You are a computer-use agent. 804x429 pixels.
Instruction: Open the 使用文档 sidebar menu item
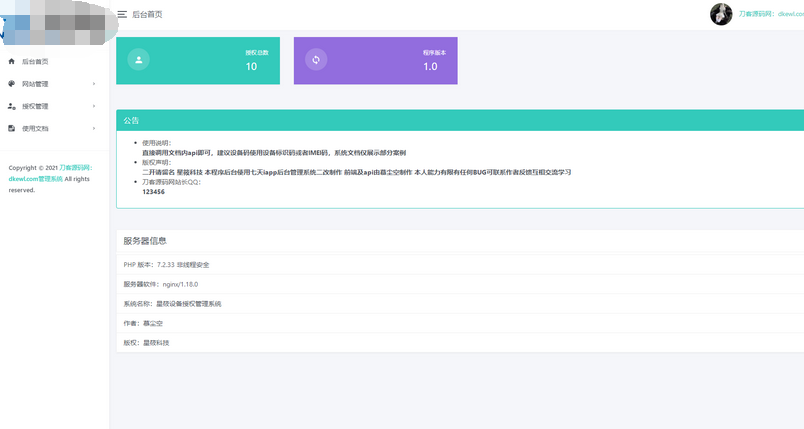[54, 128]
